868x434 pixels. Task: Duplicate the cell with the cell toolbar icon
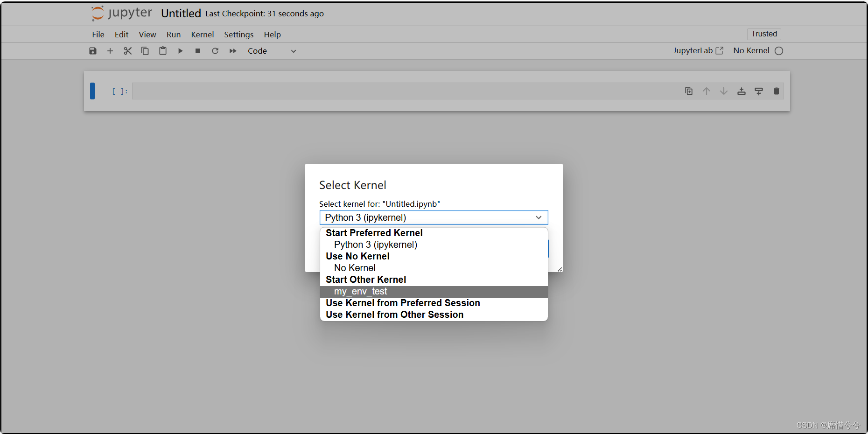coord(689,91)
